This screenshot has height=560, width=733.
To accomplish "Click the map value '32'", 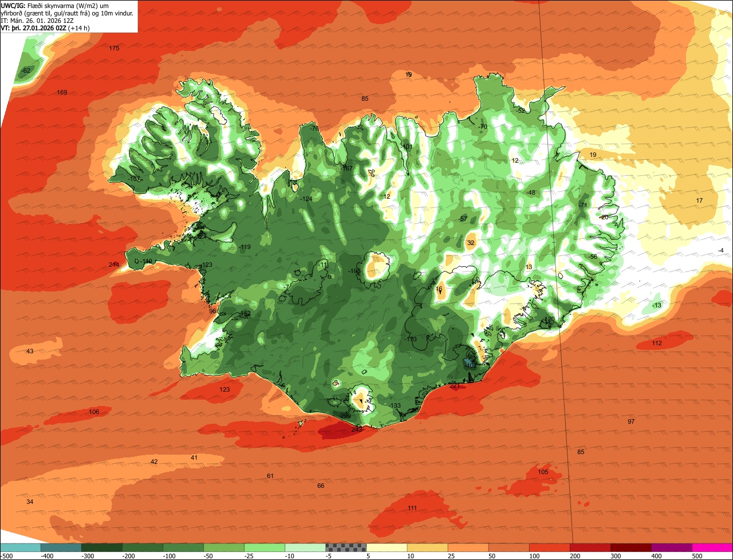I will (471, 243).
